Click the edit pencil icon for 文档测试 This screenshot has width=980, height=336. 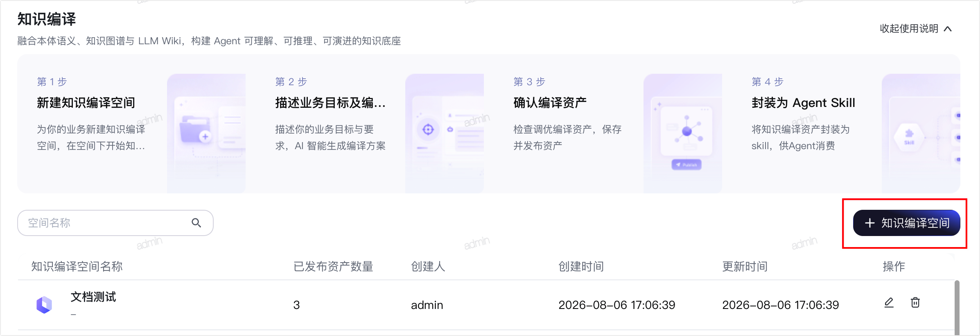pos(889,303)
